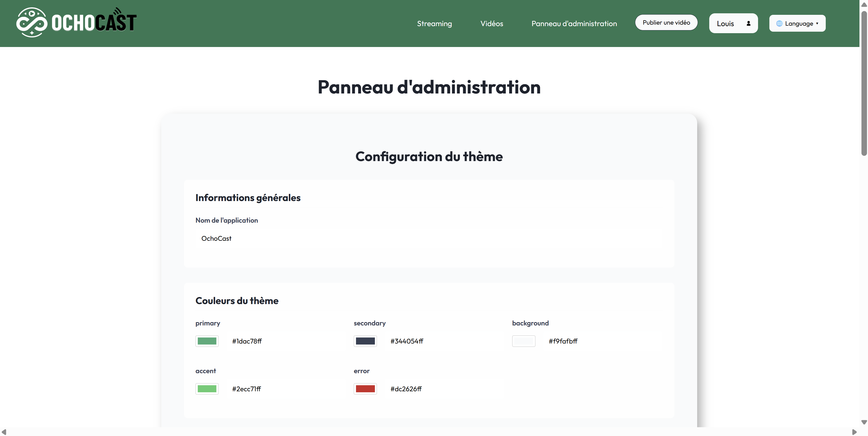Click the Publier une vidéo button
868x436 pixels.
pyautogui.click(x=666, y=23)
